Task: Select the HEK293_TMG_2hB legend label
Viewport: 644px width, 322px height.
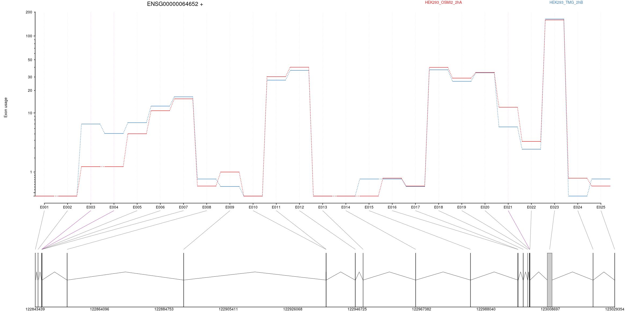Action: point(566,2)
